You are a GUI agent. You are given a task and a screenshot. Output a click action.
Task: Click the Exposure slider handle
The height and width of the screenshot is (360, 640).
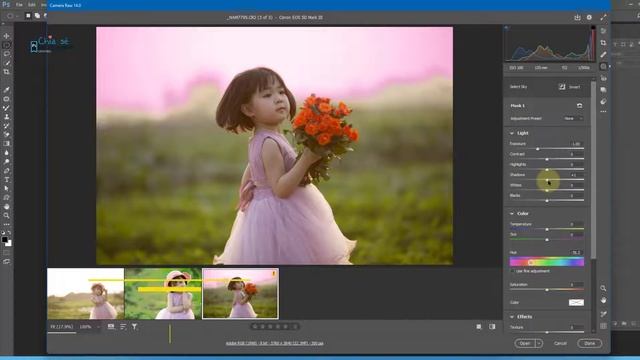coord(538,149)
